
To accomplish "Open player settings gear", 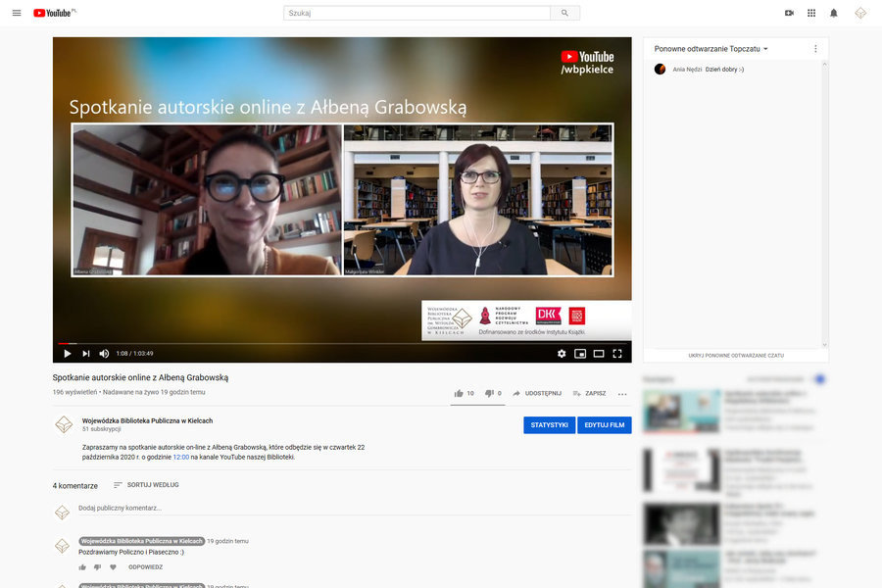I will coord(562,354).
